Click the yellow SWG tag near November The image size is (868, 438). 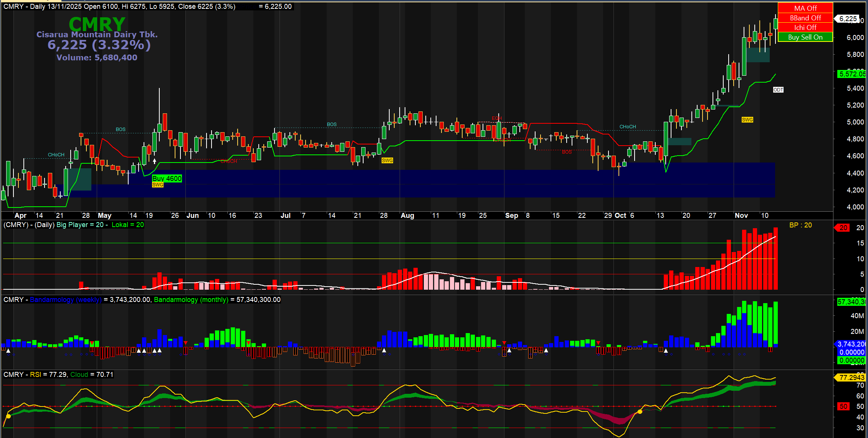pos(747,119)
